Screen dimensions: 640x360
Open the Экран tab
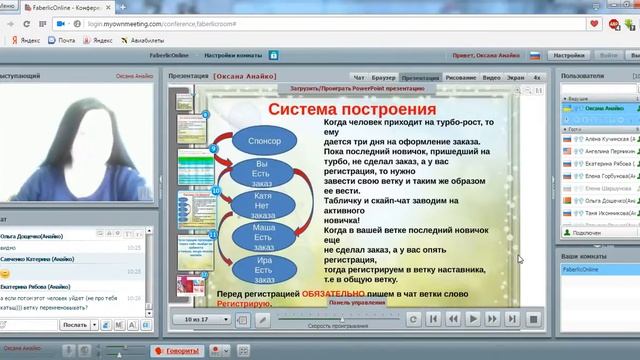click(516, 78)
